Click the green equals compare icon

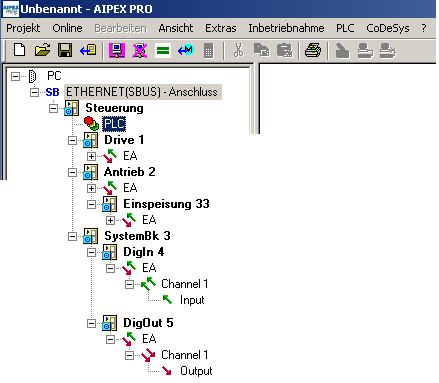163,51
